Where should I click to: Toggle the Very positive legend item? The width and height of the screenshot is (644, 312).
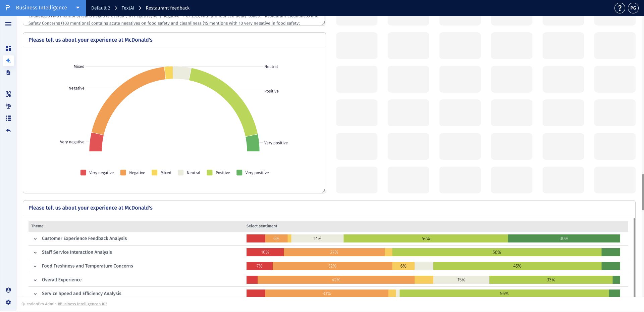coord(253,173)
